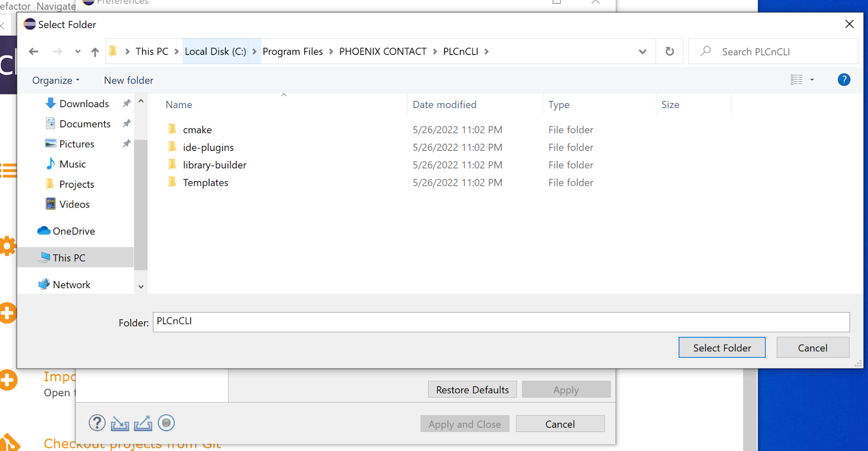Screen dimensions: 868x451
Task: Click the Select Folder button
Action: tap(722, 348)
